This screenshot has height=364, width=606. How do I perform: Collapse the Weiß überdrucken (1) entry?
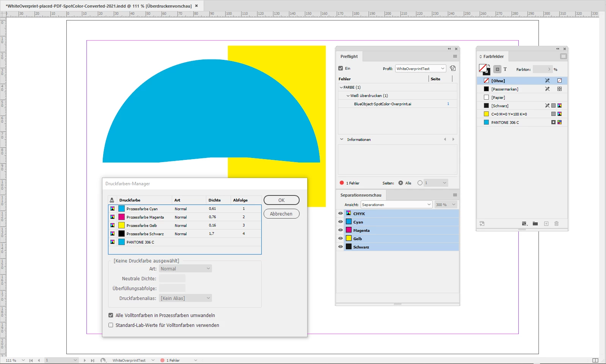click(348, 96)
